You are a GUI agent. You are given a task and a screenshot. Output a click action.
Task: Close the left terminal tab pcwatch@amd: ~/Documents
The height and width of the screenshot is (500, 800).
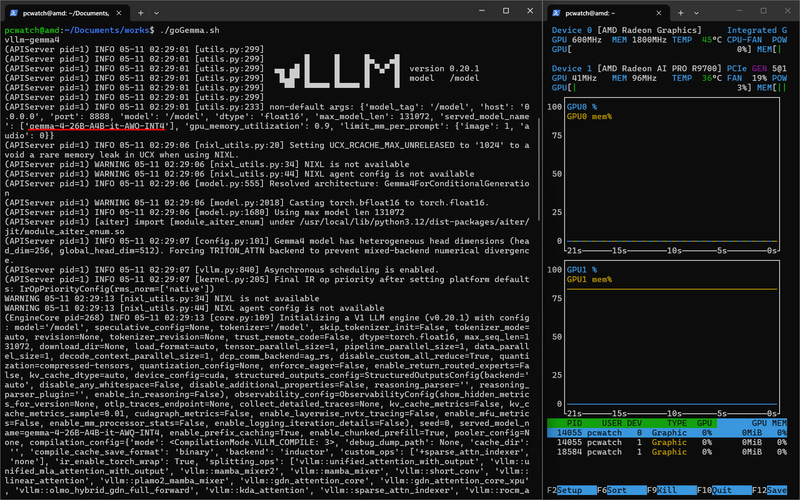(119, 13)
